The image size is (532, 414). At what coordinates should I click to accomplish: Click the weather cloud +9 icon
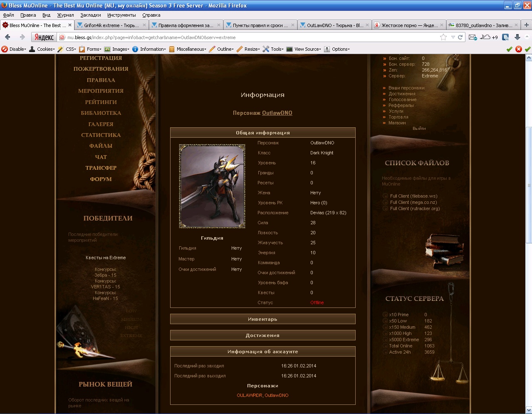pyautogui.click(x=489, y=37)
